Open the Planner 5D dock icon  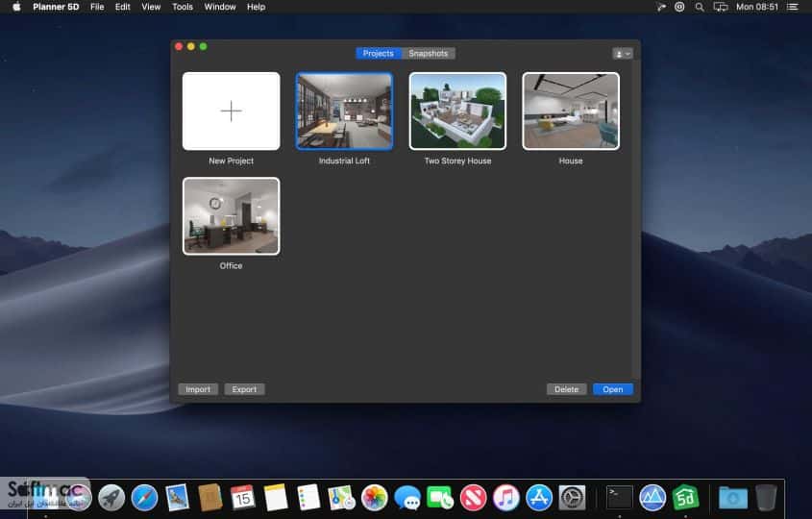tap(686, 498)
